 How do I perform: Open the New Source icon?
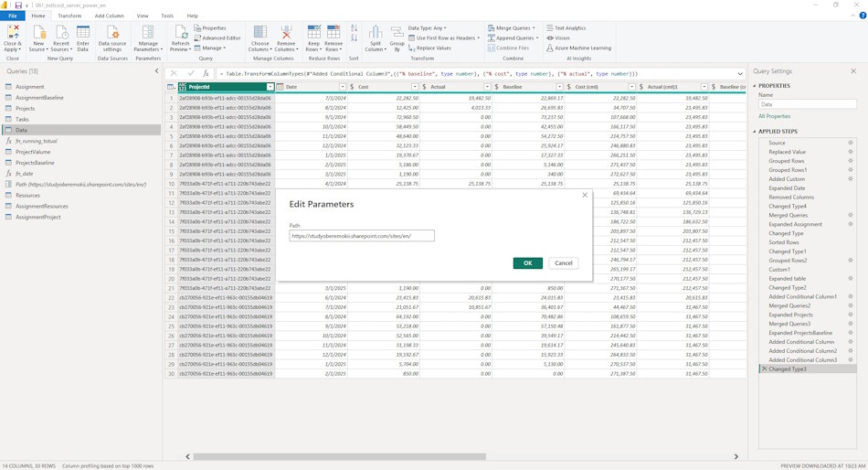coord(38,33)
